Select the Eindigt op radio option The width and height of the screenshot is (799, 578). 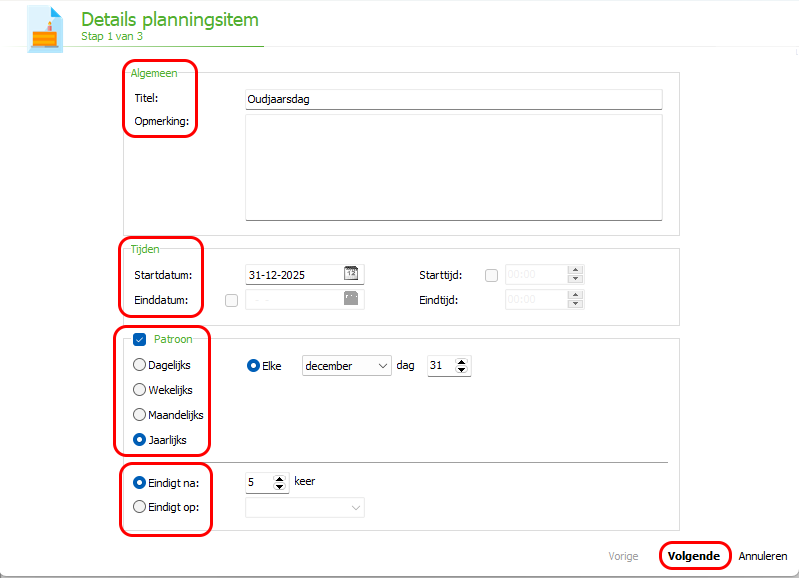[139, 507]
